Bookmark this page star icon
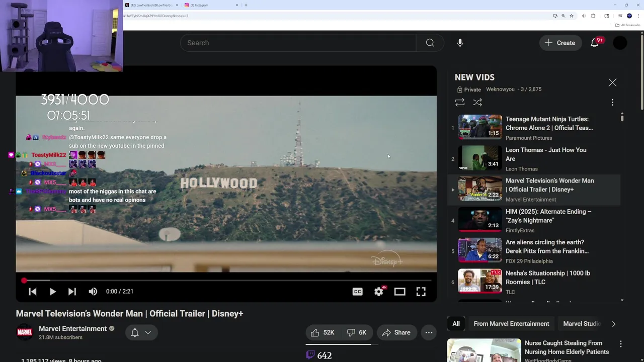The image size is (644, 362). pyautogui.click(x=572, y=16)
